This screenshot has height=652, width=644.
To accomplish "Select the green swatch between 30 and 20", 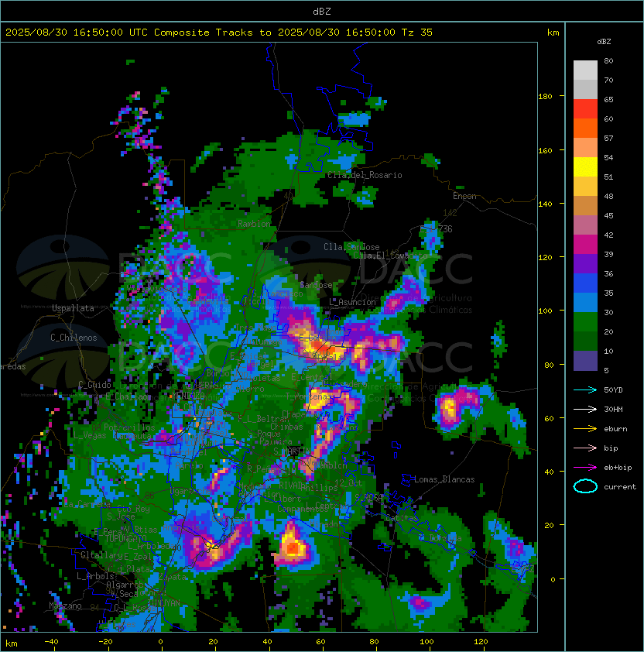I will coord(585,322).
